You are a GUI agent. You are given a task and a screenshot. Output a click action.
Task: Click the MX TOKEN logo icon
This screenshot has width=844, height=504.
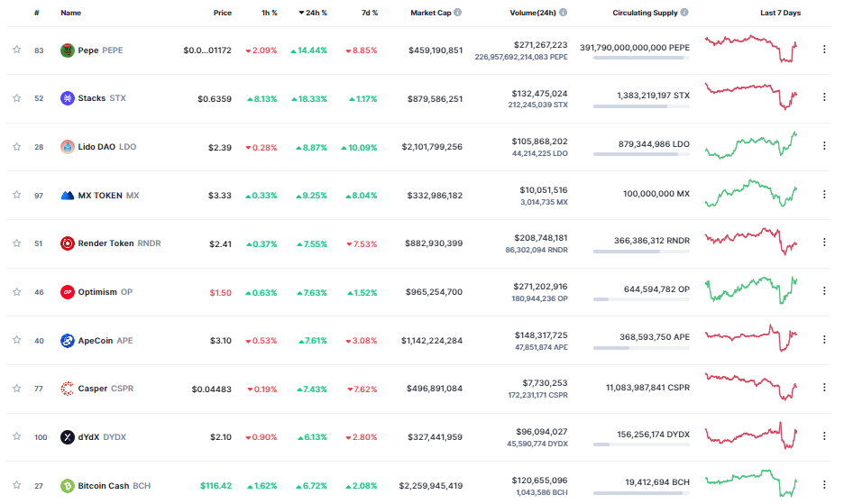click(x=68, y=196)
